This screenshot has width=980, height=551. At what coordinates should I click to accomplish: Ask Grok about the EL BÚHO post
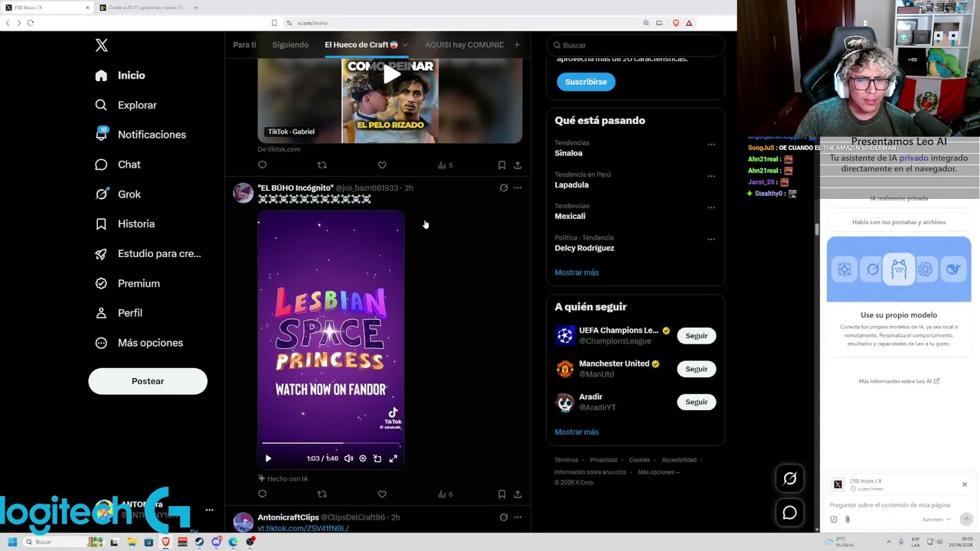[503, 187]
